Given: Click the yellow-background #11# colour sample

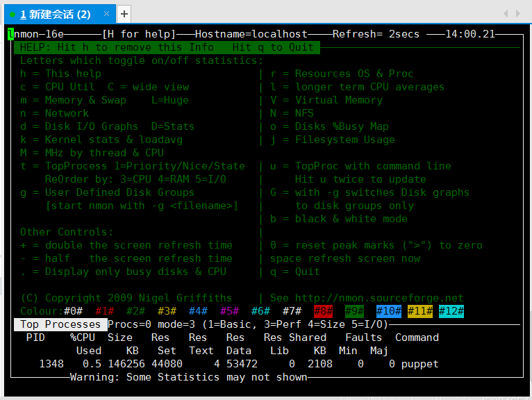Looking at the screenshot, I should [x=420, y=311].
